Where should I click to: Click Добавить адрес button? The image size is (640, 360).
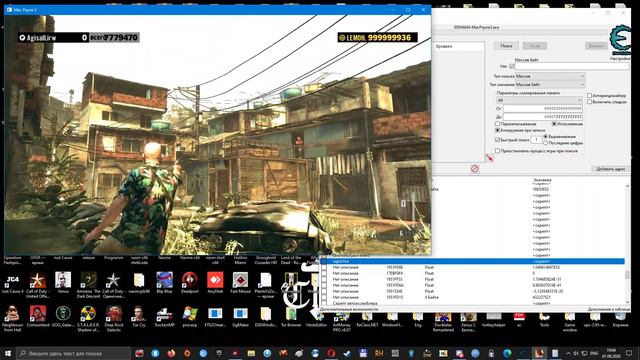pyautogui.click(x=610, y=169)
